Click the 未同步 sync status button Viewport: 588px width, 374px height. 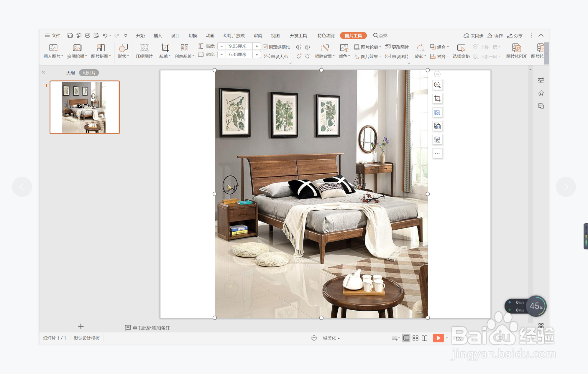(473, 36)
